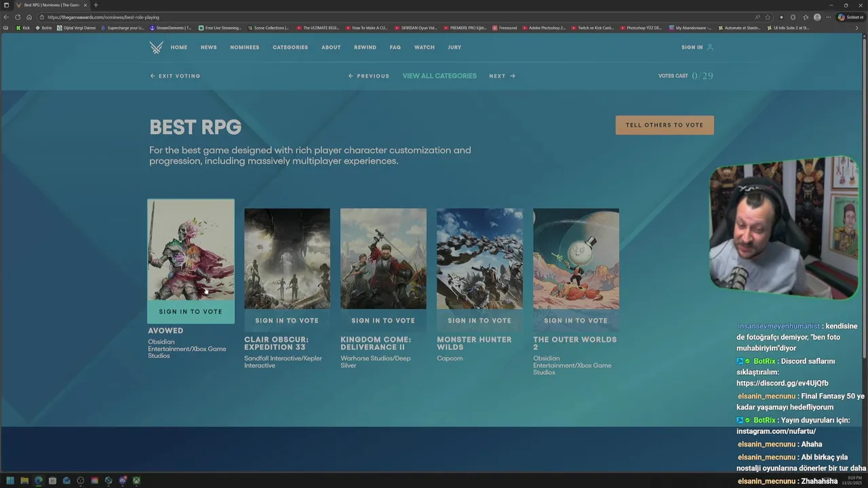Click SIGN IN TO VOTE for Outer Worlds 2
The width and height of the screenshot is (868, 488).
[x=576, y=321]
